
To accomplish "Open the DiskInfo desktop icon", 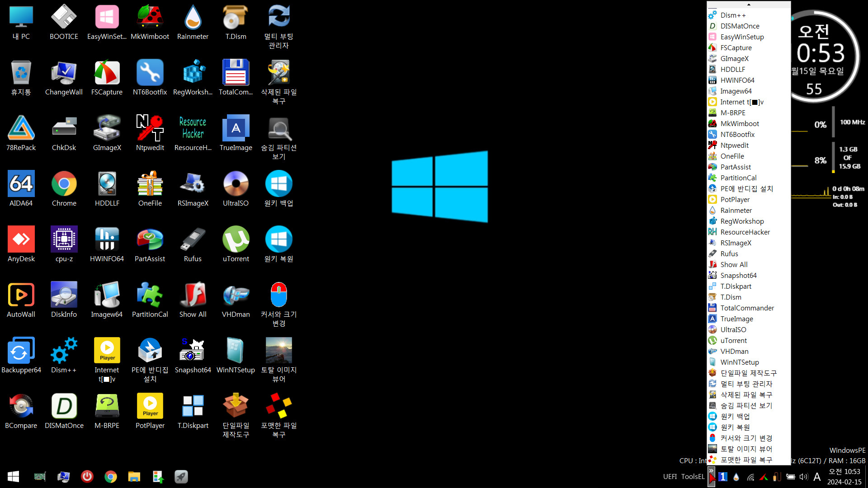I will 64,300.
